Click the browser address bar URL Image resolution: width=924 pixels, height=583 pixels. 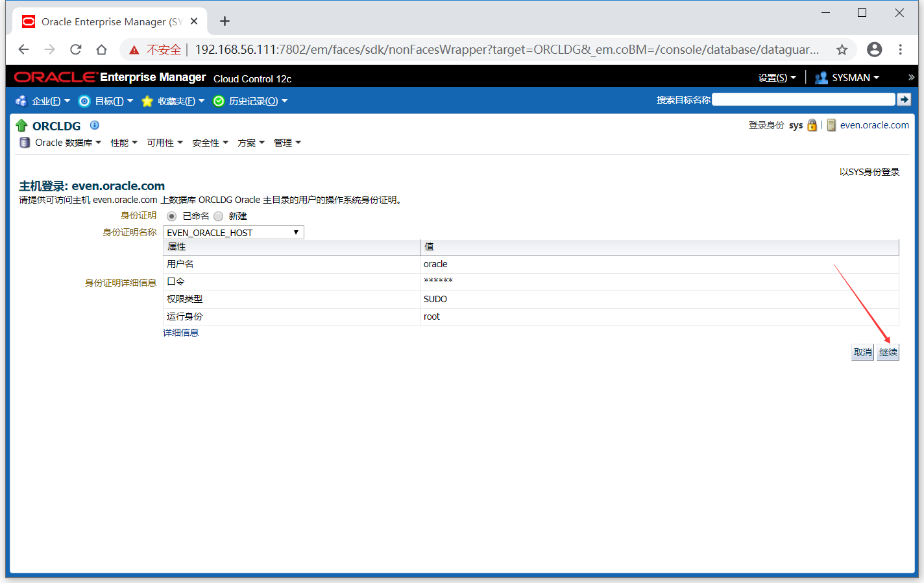click(507, 49)
